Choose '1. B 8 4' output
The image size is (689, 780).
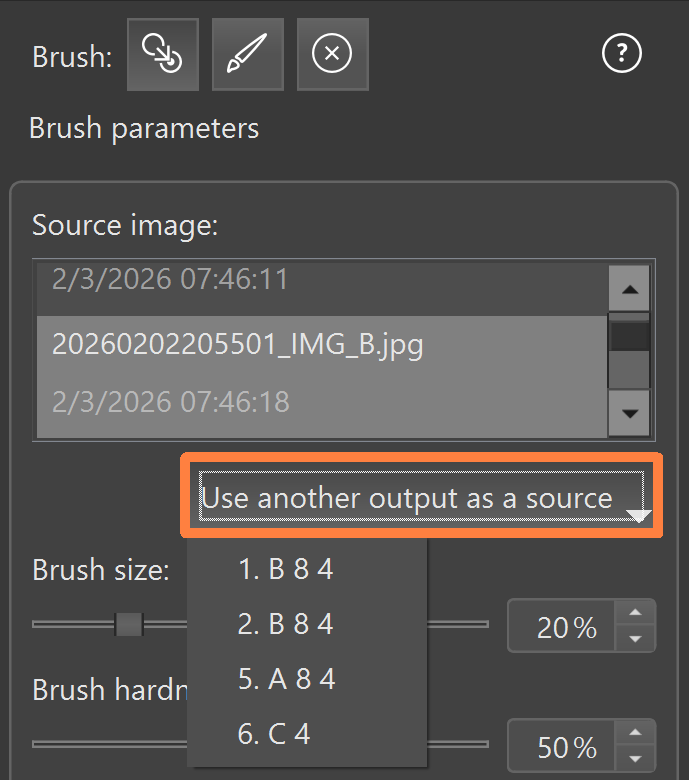(x=286, y=570)
